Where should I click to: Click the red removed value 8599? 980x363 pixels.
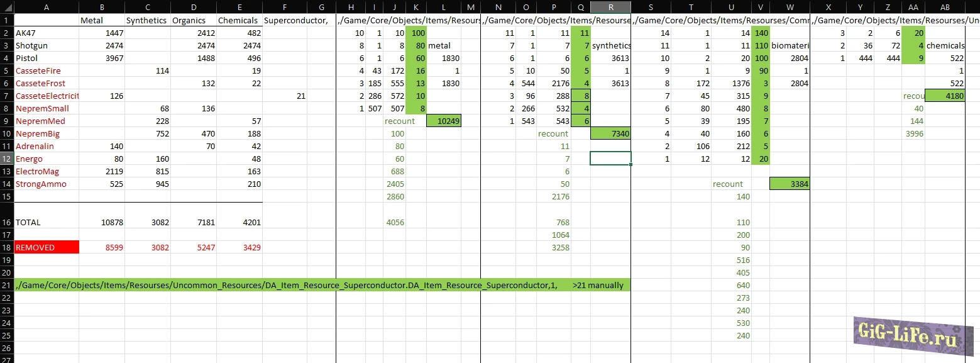[x=102, y=247]
